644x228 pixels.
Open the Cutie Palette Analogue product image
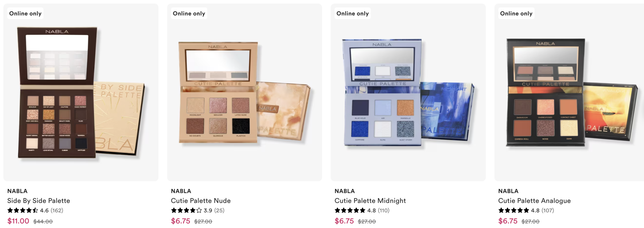(569, 92)
